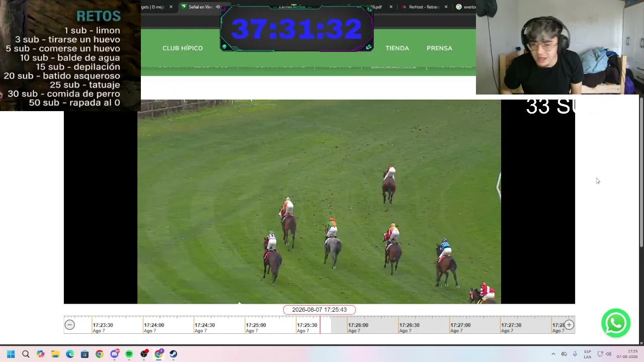The image size is (644, 362).
Task: Open the OneDrive offline tray icon
Action: coord(564,354)
